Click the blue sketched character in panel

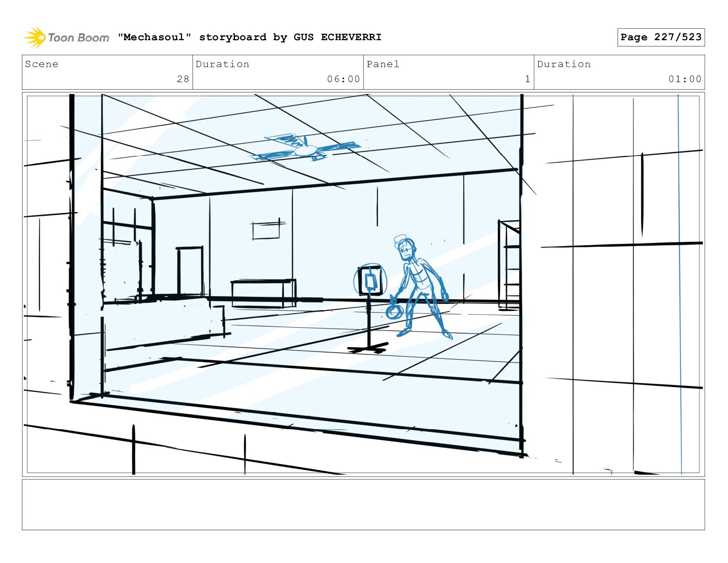[420, 287]
